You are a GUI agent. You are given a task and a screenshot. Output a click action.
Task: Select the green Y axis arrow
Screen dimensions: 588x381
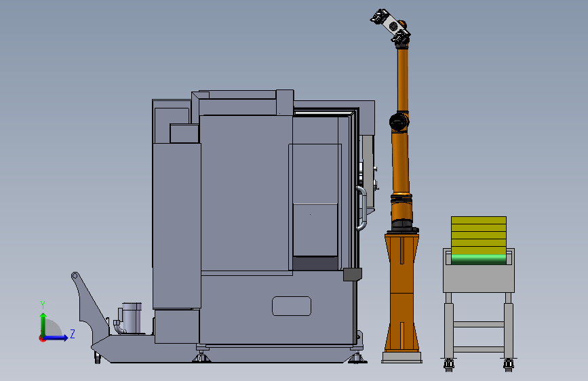pyautogui.click(x=43, y=324)
